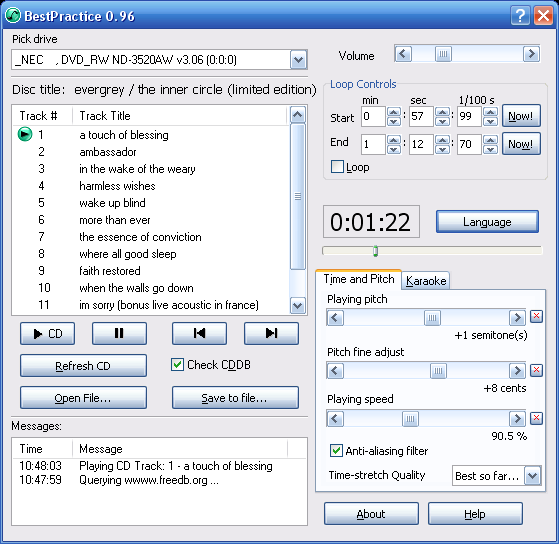The image size is (559, 544).
Task: Enable the Loop checkbox
Action: coord(337,166)
